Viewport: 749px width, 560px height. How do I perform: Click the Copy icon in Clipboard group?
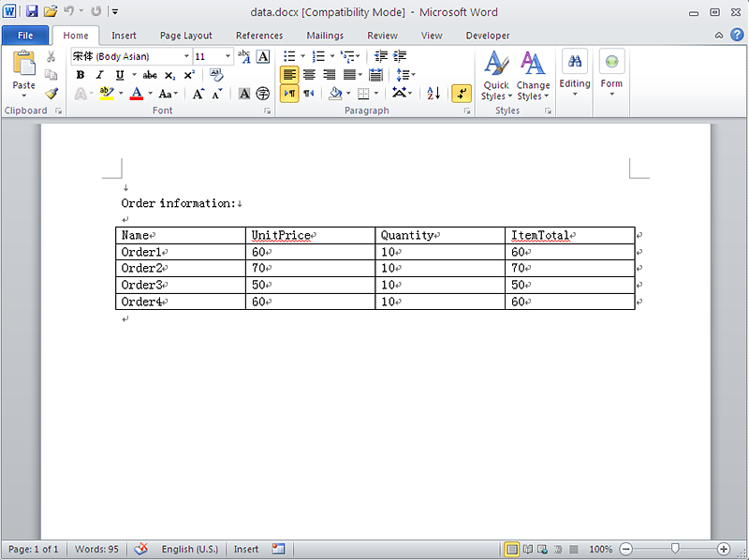(51, 75)
